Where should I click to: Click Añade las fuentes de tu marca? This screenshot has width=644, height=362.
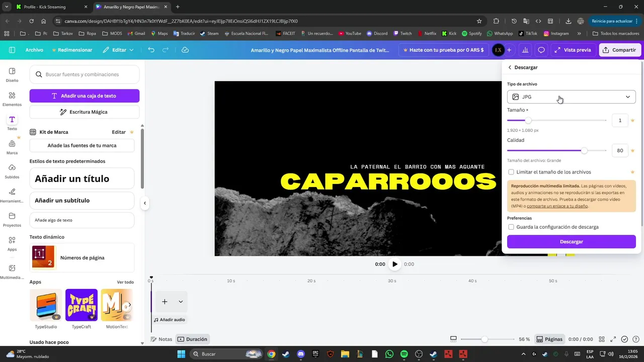point(82,145)
